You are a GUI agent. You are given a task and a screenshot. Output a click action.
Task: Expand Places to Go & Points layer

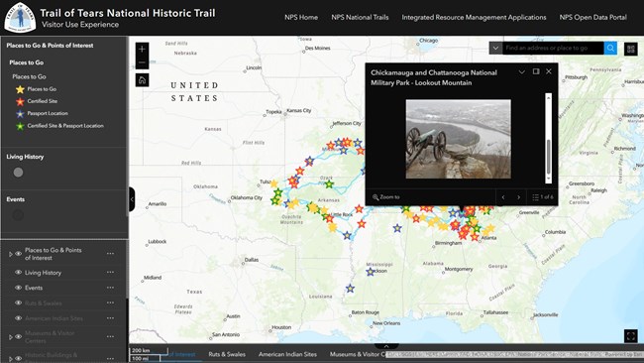coord(11,255)
